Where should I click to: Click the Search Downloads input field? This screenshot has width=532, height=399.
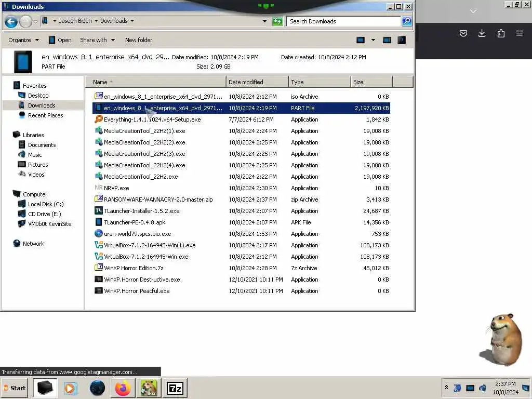point(343,21)
